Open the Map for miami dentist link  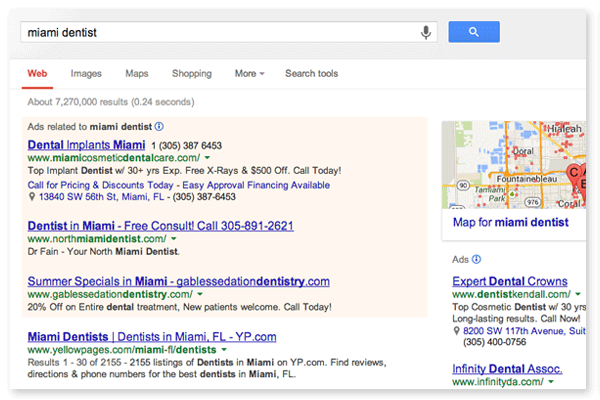tap(511, 222)
